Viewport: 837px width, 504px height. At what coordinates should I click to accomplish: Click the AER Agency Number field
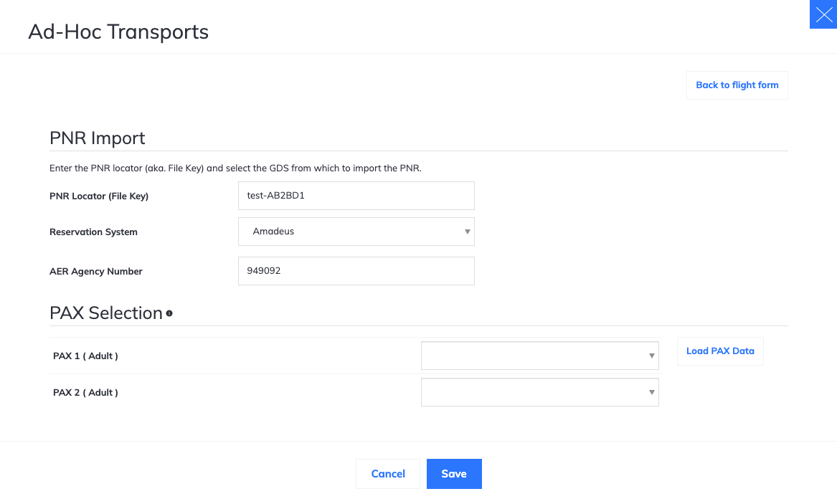point(356,271)
